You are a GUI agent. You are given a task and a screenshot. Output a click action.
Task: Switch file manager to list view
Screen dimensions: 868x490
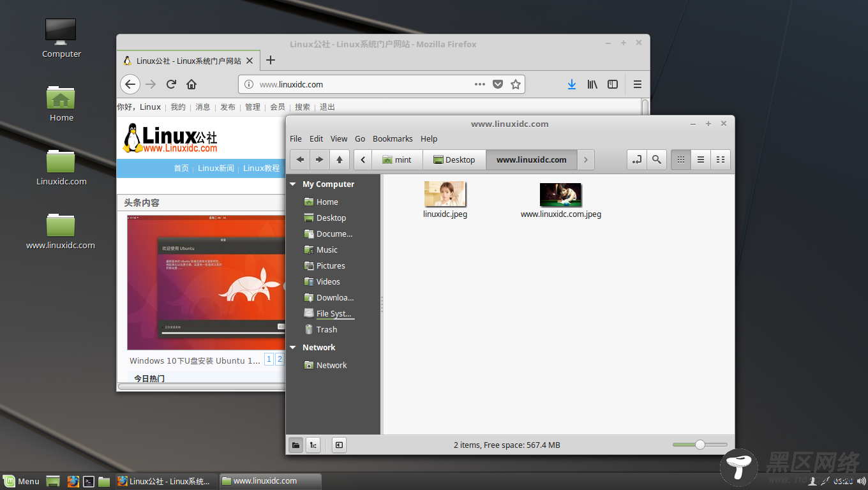coord(701,160)
